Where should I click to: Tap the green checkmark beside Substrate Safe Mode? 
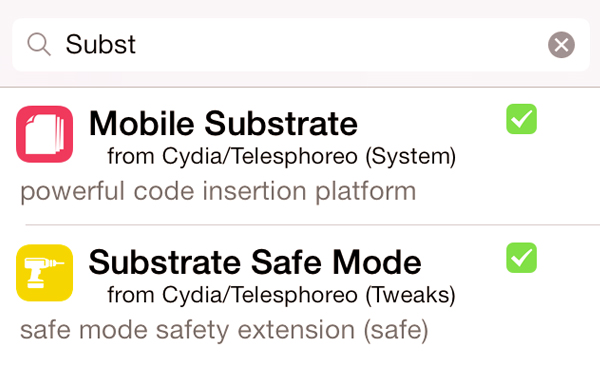(x=521, y=258)
